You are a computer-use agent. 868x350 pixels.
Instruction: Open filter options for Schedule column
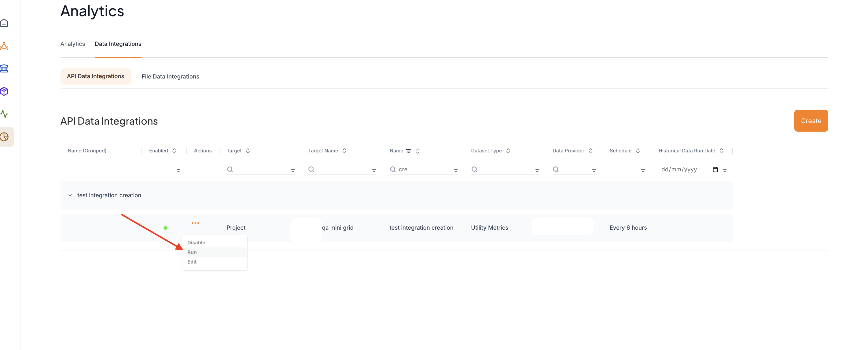[642, 170]
